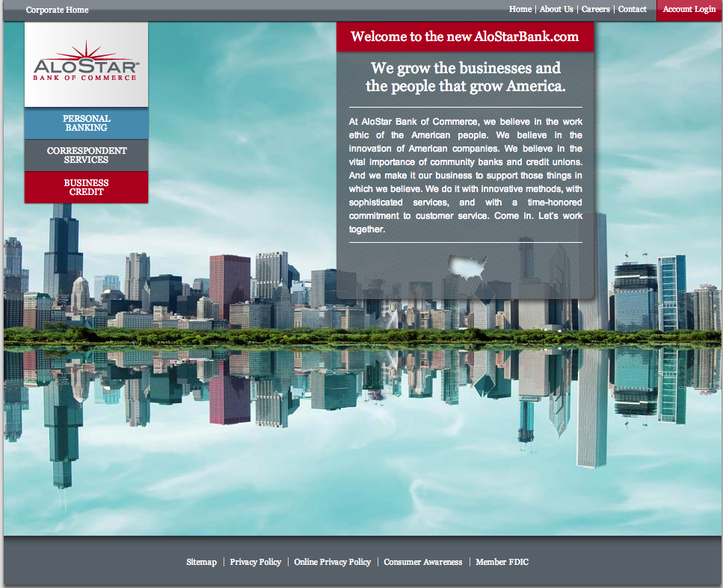
Task: Click the USA map icon in welcome panel
Action: point(467,267)
